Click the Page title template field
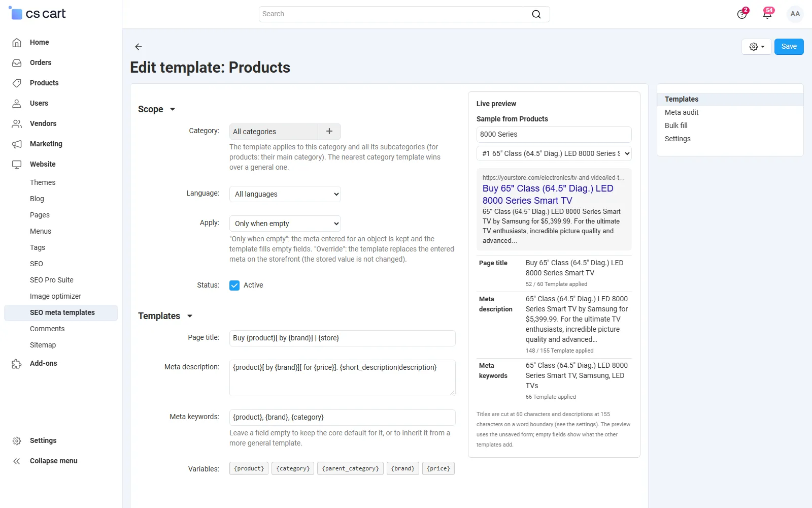 click(x=343, y=338)
